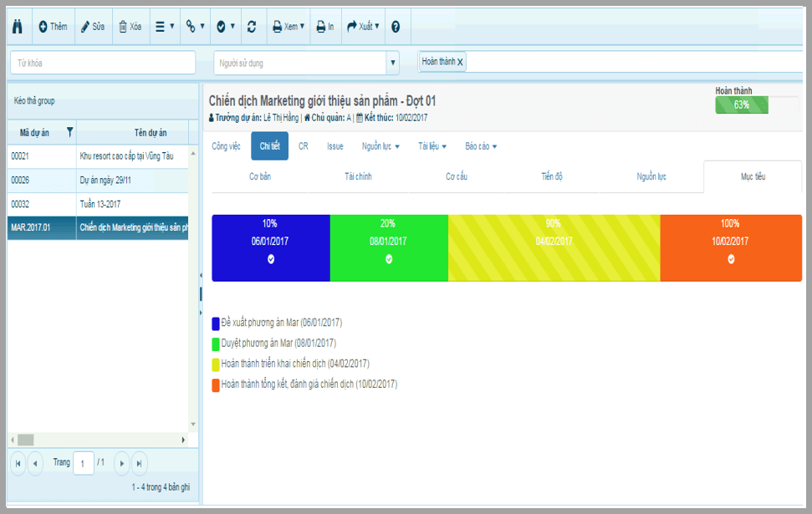This screenshot has height=514, width=812.
Task: Click the check icon in 10% milestone
Action: click(271, 259)
